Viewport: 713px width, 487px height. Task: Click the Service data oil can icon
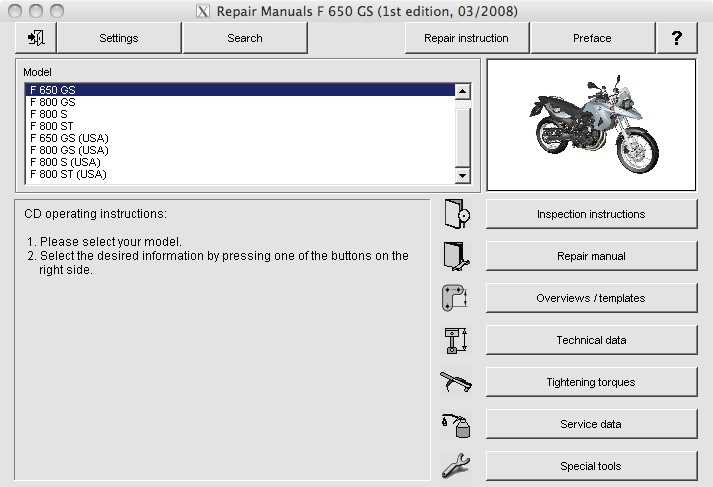coord(456,425)
